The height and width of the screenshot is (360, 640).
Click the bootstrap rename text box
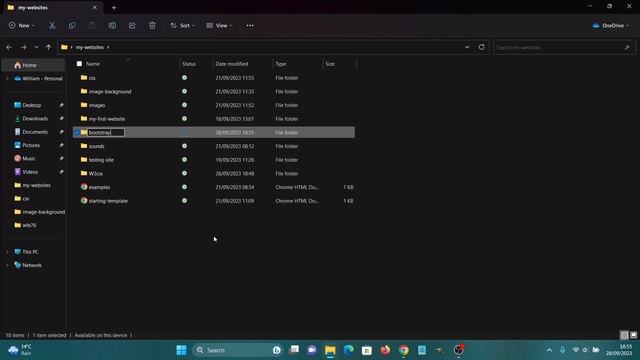[106, 132]
